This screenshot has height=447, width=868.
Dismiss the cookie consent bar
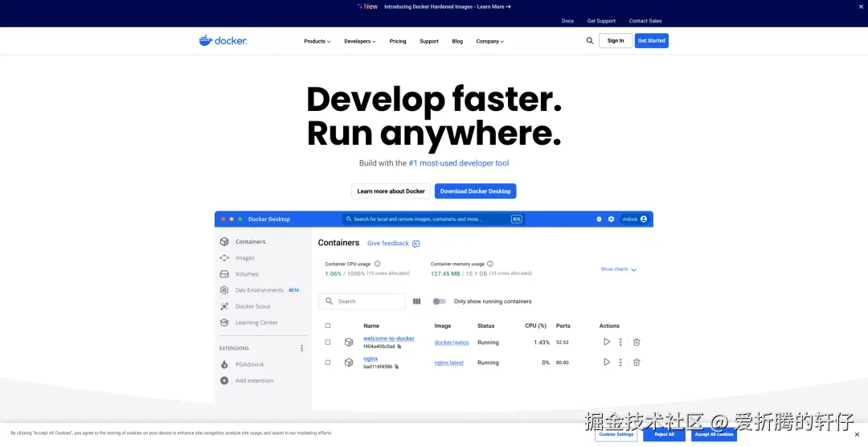point(857,435)
